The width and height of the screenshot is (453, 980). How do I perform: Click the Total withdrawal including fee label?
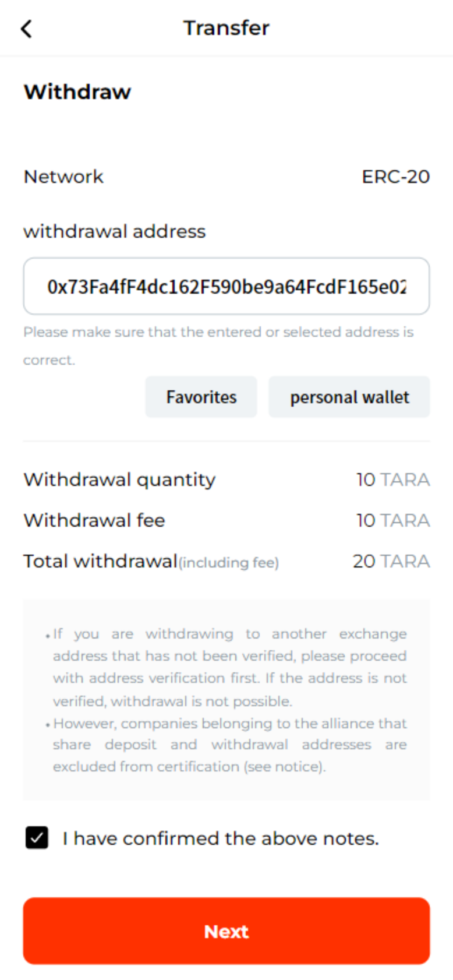pyautogui.click(x=151, y=562)
